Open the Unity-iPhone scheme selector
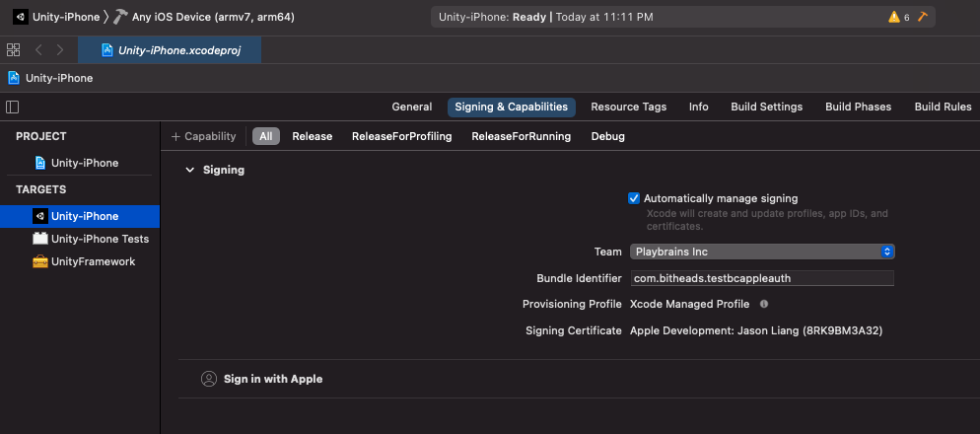This screenshot has width=980, height=434. [x=66, y=17]
